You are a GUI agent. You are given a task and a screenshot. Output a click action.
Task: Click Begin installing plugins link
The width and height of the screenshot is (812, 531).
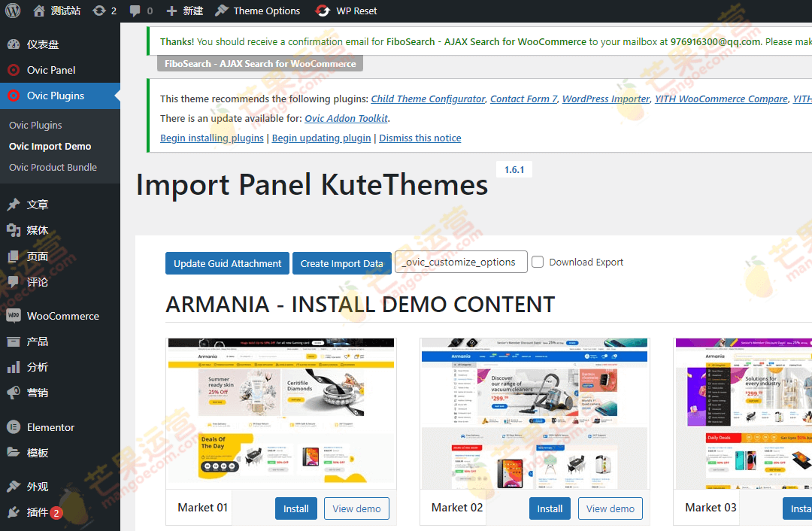pyautogui.click(x=211, y=138)
